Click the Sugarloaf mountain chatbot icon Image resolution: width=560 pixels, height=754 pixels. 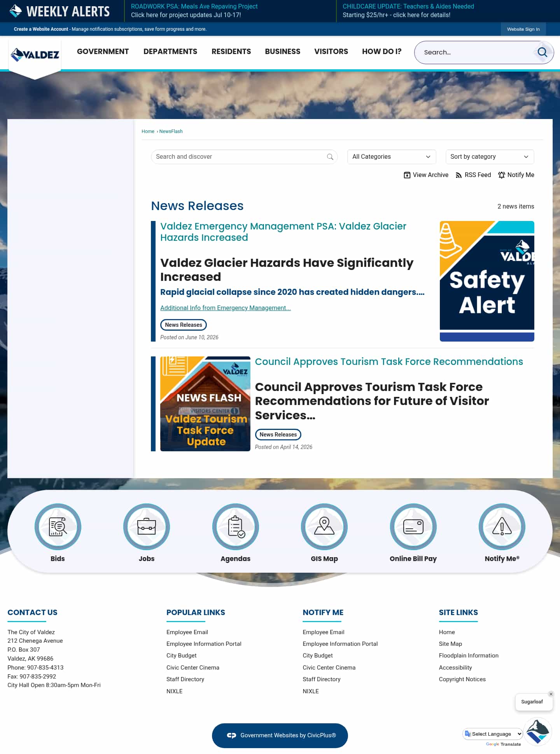pyautogui.click(x=538, y=731)
